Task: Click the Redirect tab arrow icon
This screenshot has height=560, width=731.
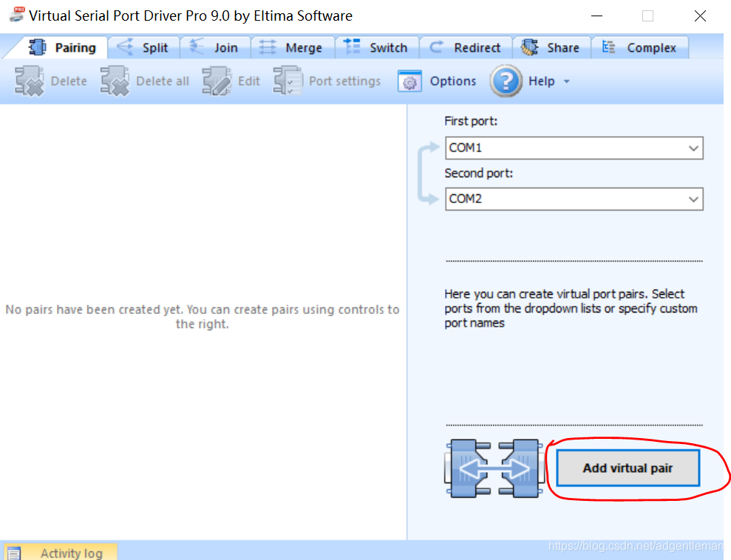Action: [436, 47]
